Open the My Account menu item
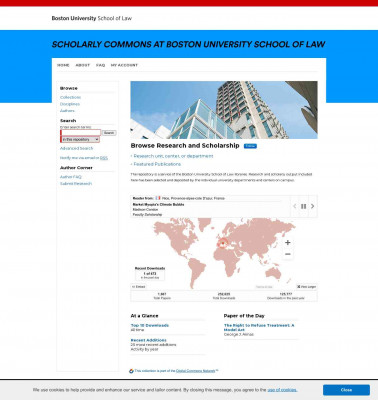 coord(124,65)
